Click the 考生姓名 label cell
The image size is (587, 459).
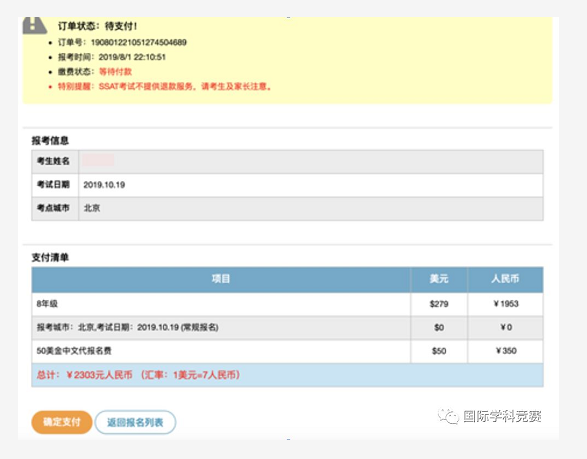[55, 161]
